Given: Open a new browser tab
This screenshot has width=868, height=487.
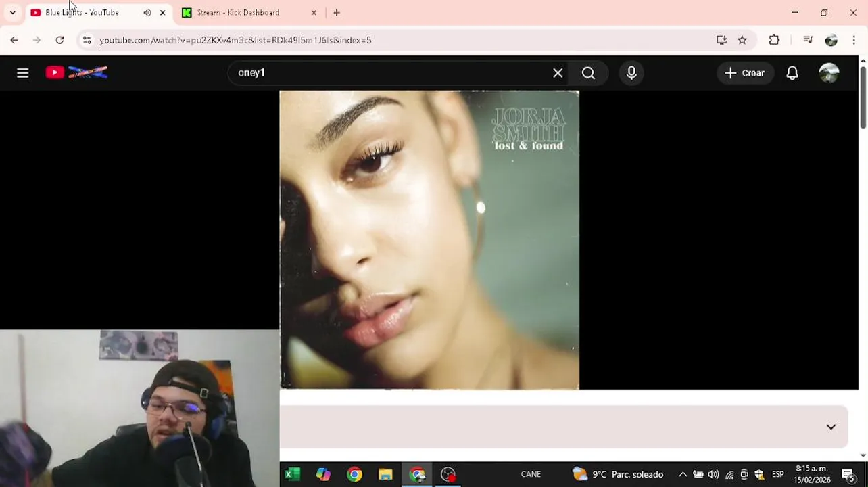Looking at the screenshot, I should pos(337,12).
